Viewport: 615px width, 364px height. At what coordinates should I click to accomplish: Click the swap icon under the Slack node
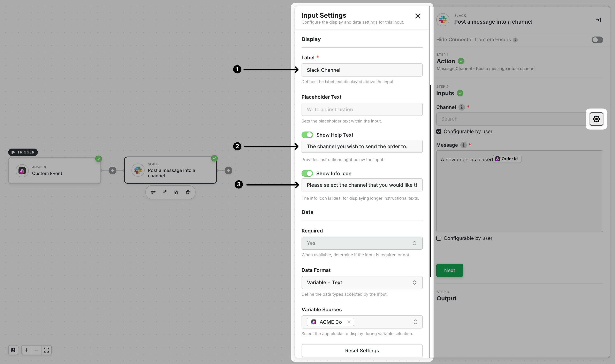pos(153,192)
